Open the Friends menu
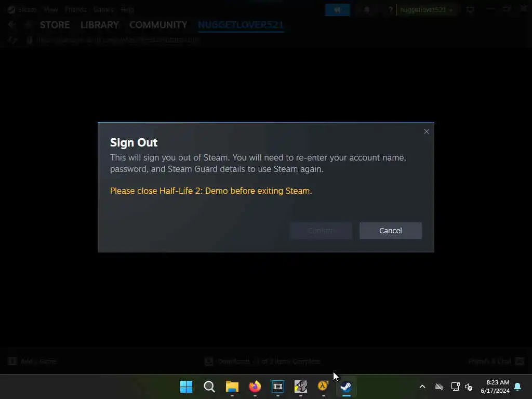This screenshot has width=532, height=399. click(75, 9)
